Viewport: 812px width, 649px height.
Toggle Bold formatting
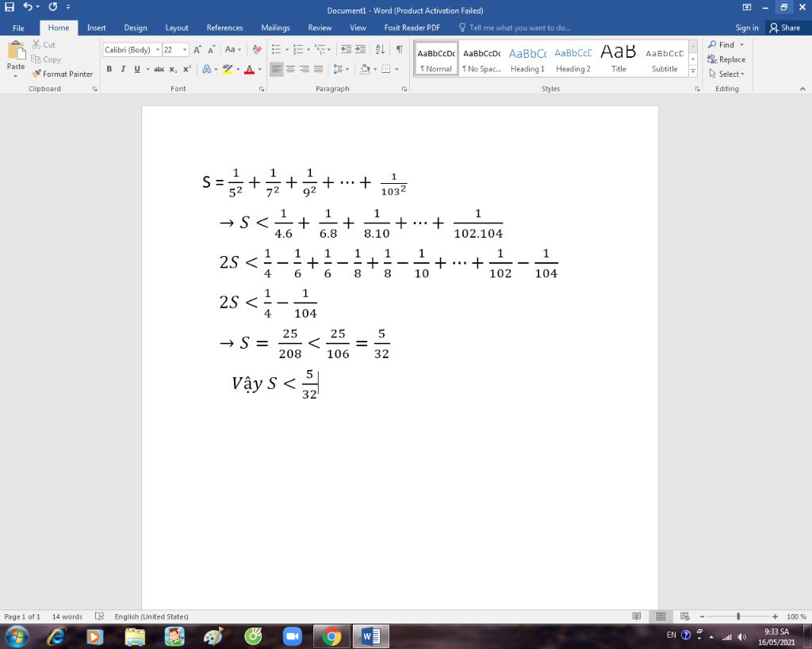tap(109, 69)
